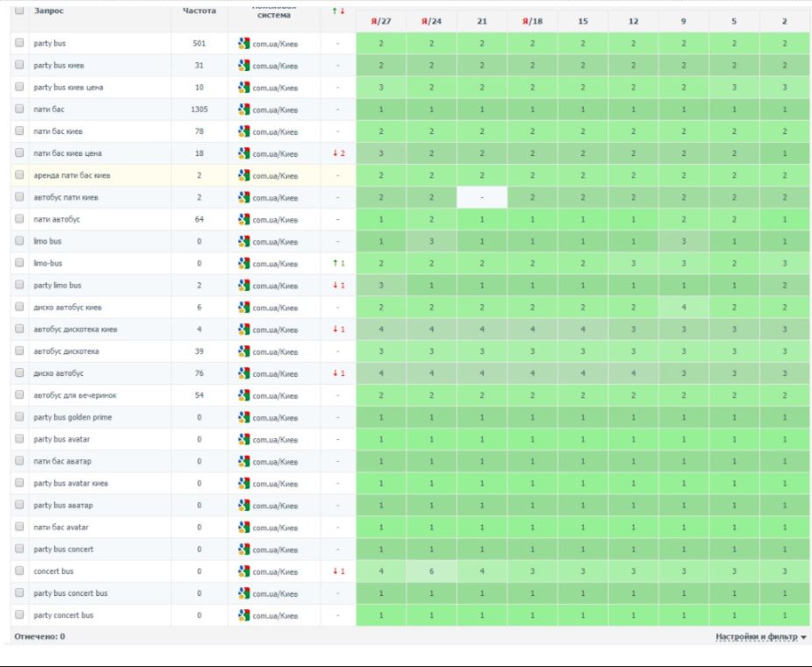Click frequency value 78 for 'пати бас киев'
This screenshot has width=812, height=667.
click(199, 131)
